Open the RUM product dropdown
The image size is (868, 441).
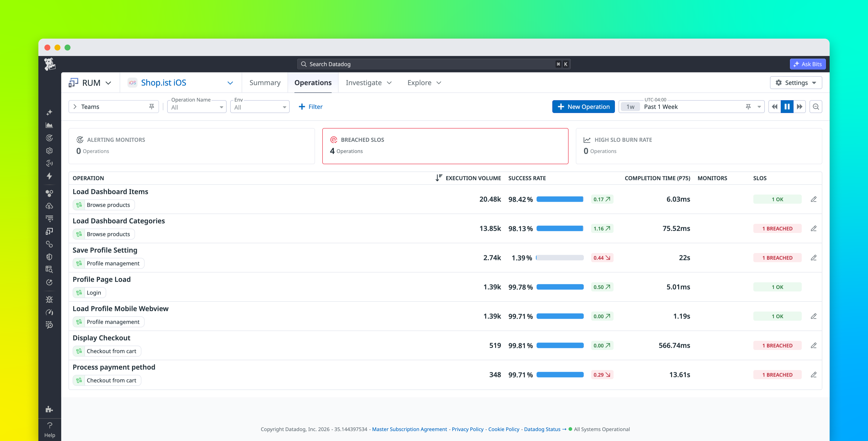(x=90, y=83)
